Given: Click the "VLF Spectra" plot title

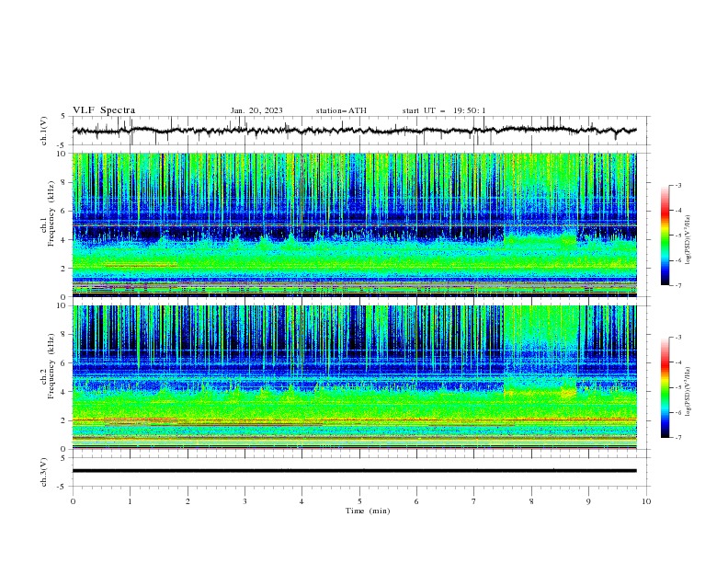Looking at the screenshot, I should (x=104, y=110).
